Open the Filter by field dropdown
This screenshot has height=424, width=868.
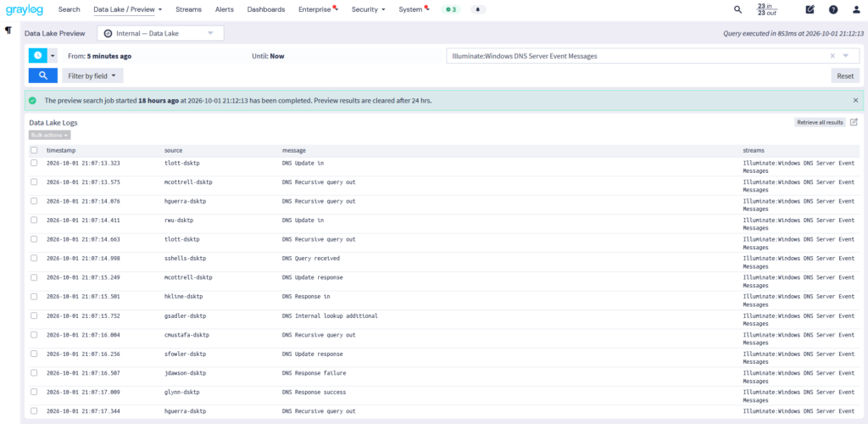tap(92, 75)
